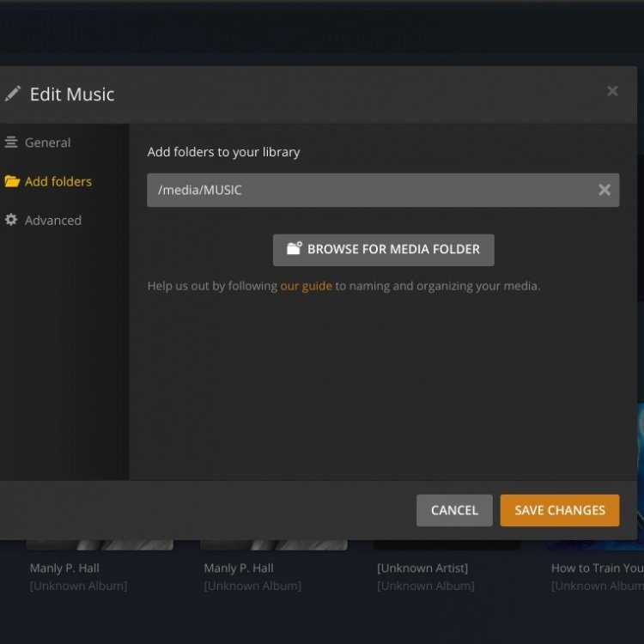
Task: Cancel the library edits
Action: tap(454, 510)
